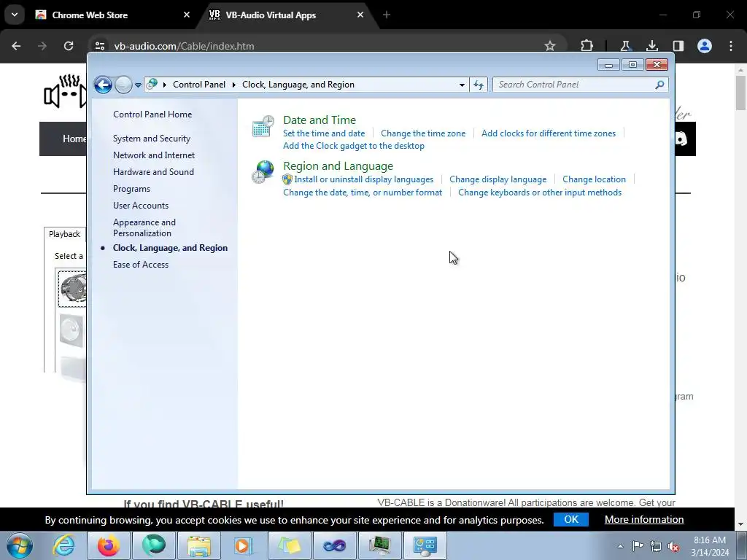Open Chrome extensions puzzle icon
Viewport: 747px width, 560px height.
587,46
